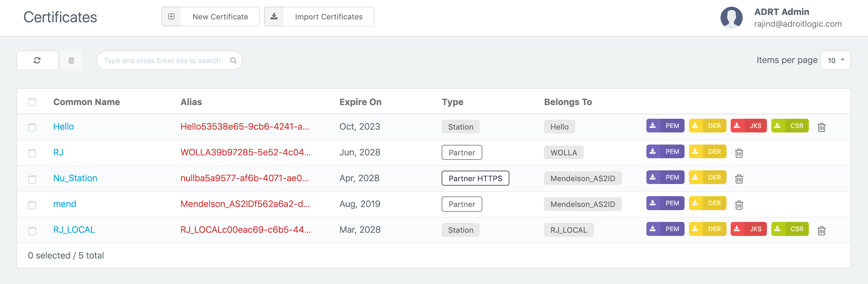The height and width of the screenshot is (284, 868).
Task: Remove the mend certificate with trash icon
Action: click(739, 205)
